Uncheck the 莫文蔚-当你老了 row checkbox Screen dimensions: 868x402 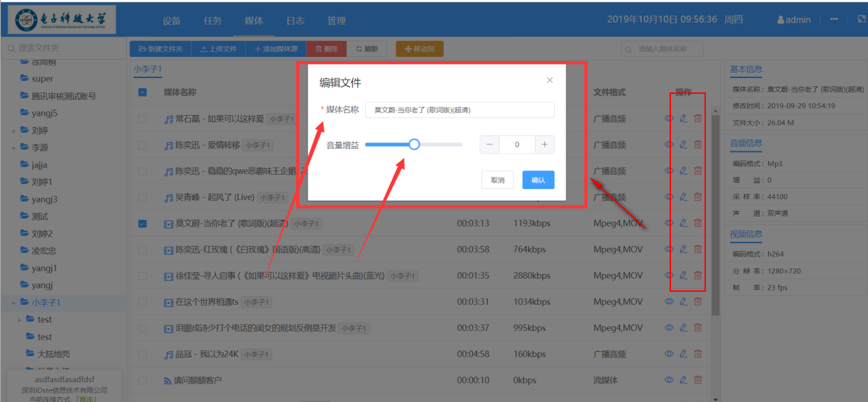point(142,223)
